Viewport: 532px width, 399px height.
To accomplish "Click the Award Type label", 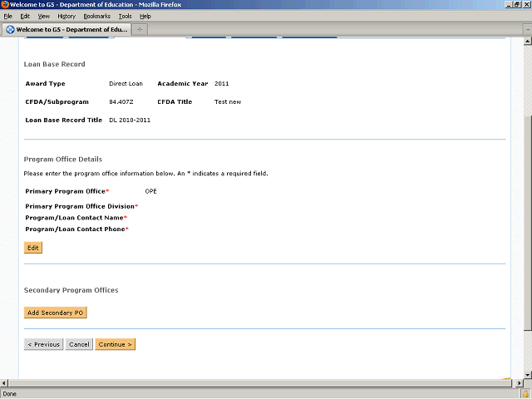I will [45, 83].
